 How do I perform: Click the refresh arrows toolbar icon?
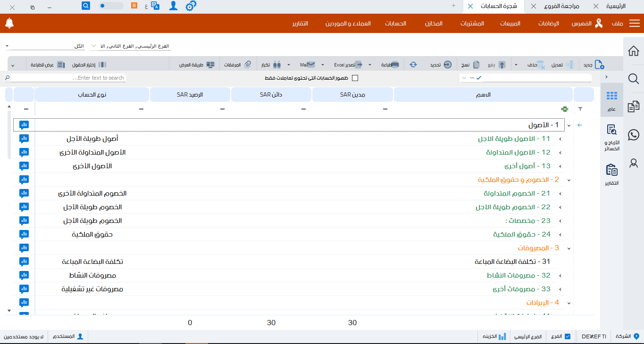413,65
